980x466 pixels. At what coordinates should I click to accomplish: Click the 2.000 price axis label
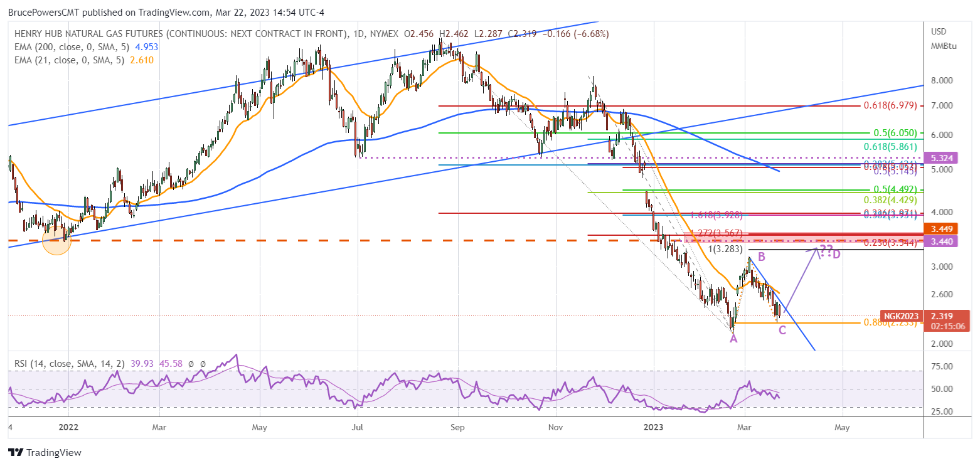click(x=942, y=344)
